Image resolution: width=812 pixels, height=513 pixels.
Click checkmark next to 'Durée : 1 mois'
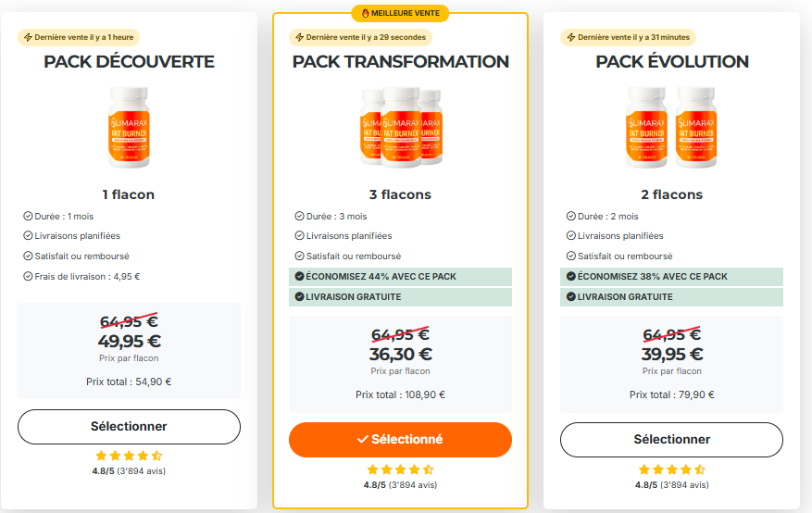tap(28, 216)
